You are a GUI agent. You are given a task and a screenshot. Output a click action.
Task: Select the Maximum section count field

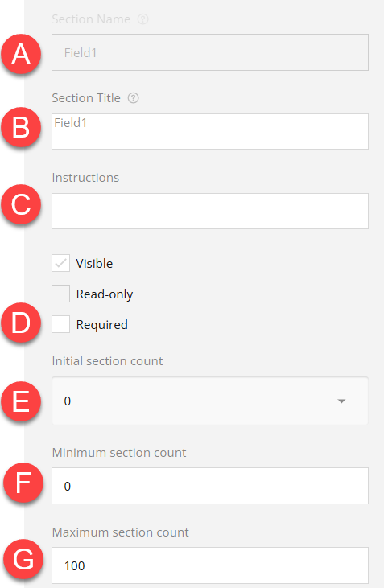[x=210, y=565]
